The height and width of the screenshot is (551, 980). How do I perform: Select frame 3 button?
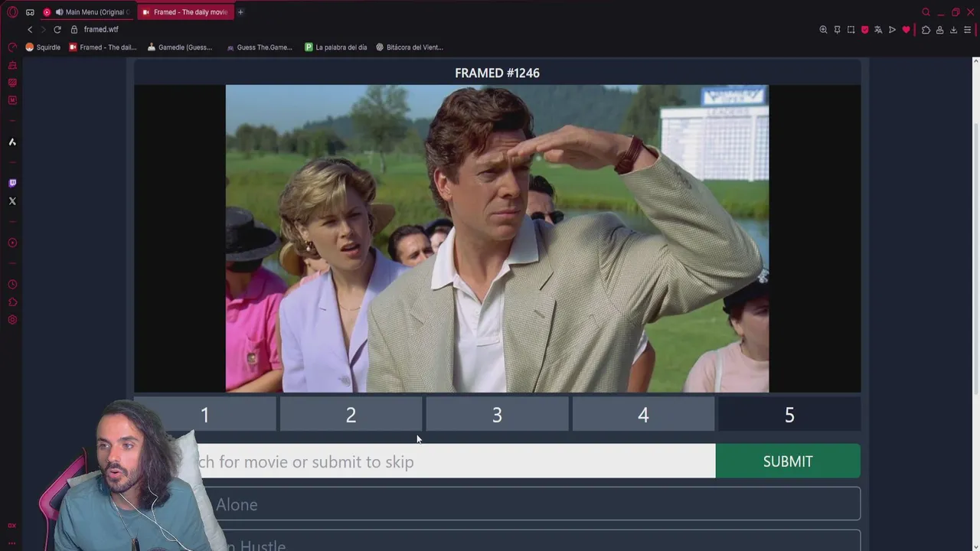pyautogui.click(x=497, y=414)
